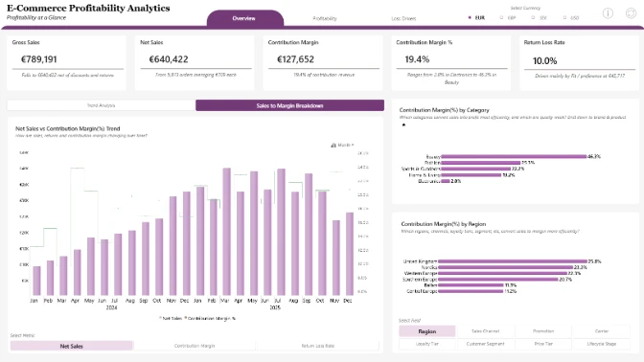Click the refresh/reset circular icon
This screenshot has width=644, height=362.
point(631,13)
